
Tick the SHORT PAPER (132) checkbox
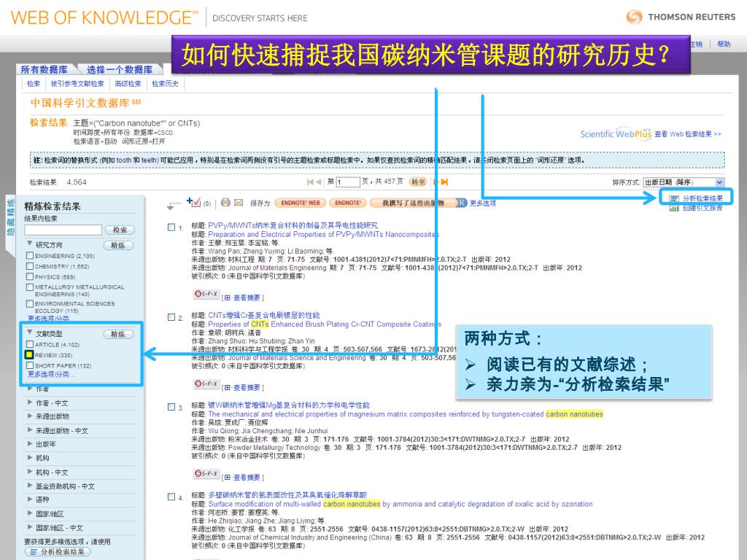[29, 365]
